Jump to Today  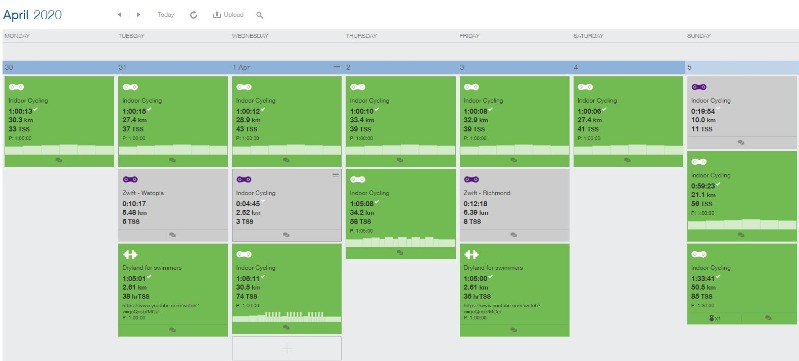pyautogui.click(x=166, y=15)
